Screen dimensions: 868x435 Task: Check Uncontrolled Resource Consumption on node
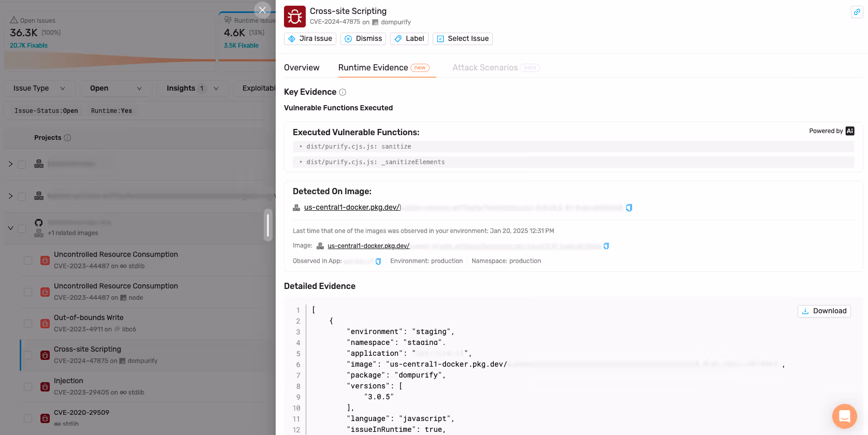pos(28,292)
